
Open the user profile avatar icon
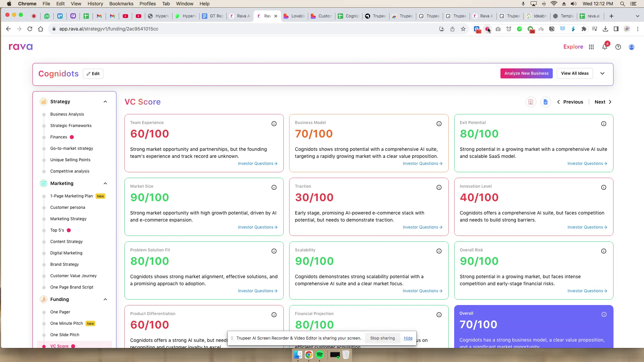point(632,47)
